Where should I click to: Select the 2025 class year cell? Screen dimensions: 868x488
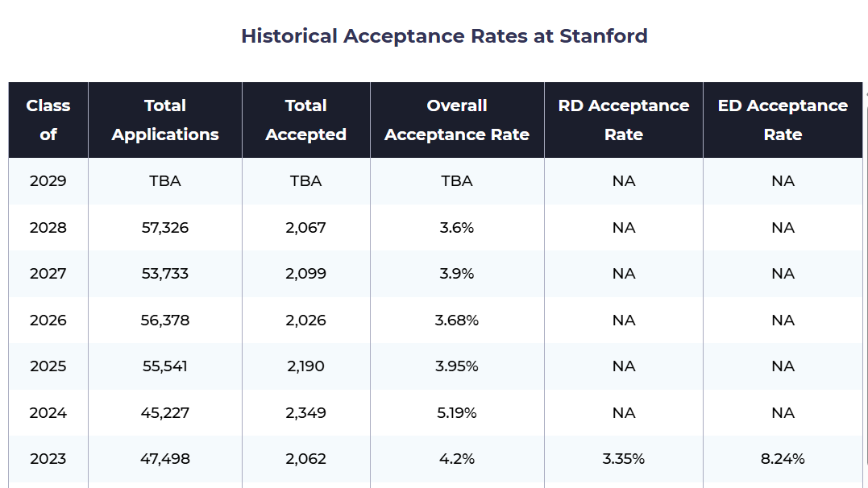(x=48, y=366)
